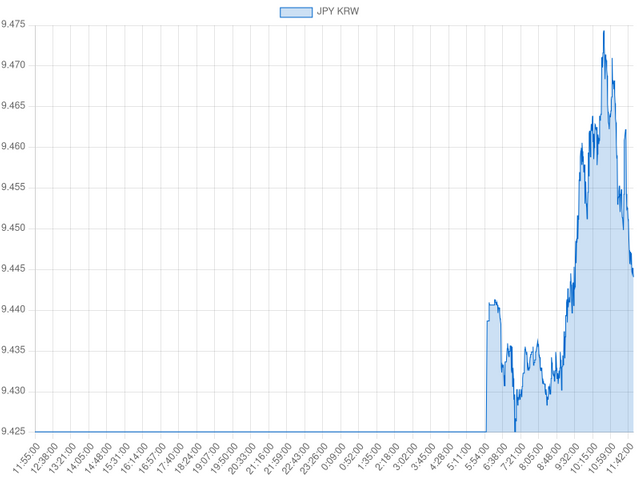Click the 23:26:00 time label
640x480 pixels.
point(313,459)
